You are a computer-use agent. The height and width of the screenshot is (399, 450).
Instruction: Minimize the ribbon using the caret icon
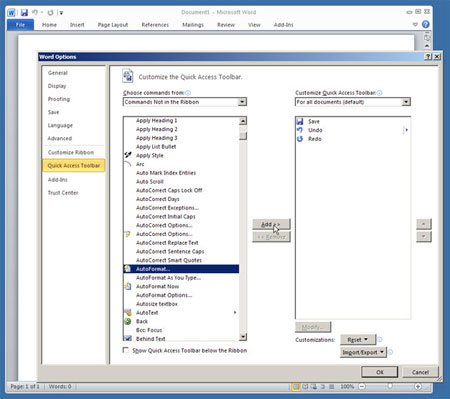pos(415,24)
